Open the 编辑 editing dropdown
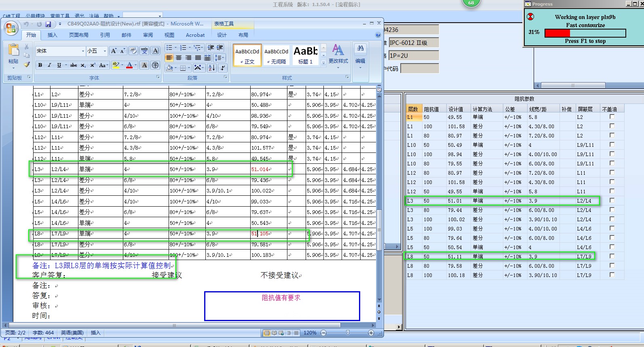 coord(360,56)
